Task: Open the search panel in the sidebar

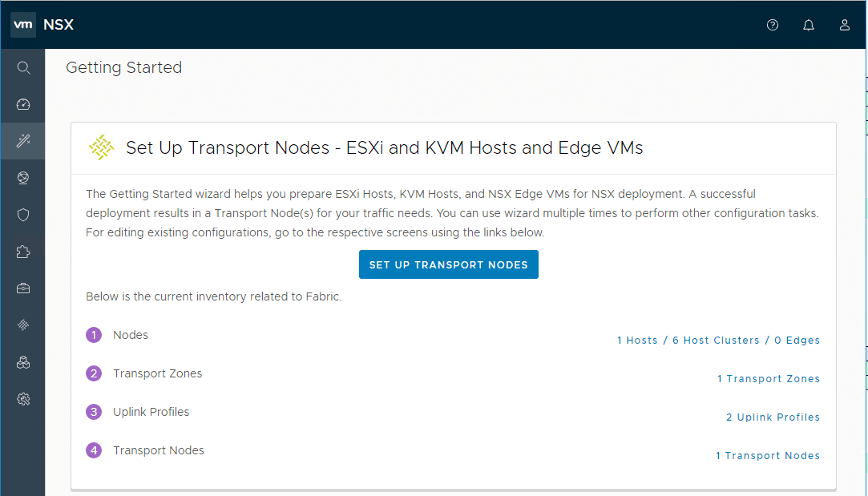Action: (x=23, y=67)
